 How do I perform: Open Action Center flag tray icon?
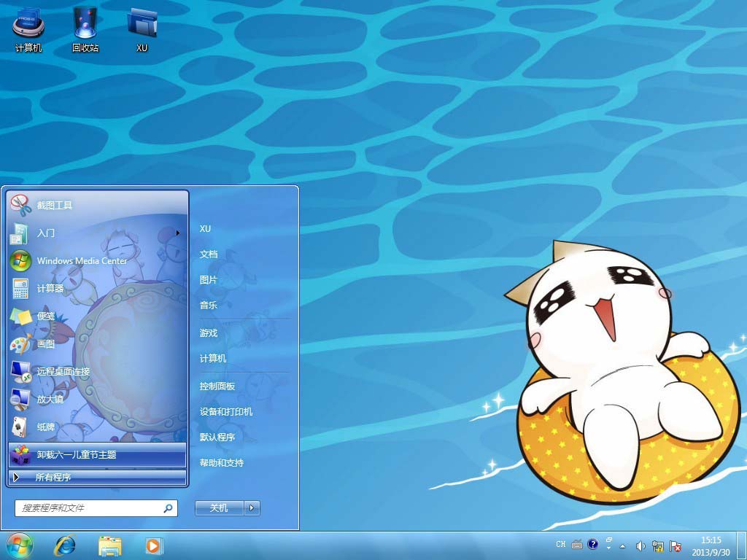point(676,545)
